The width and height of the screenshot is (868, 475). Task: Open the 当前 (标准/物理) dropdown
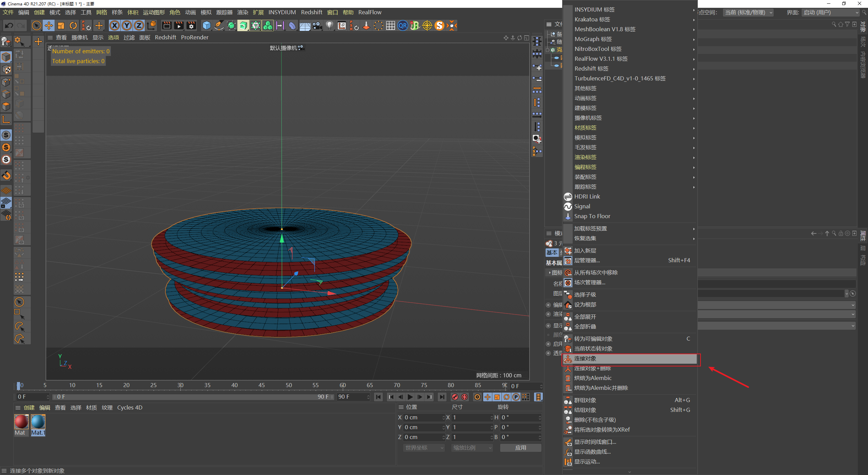click(748, 13)
